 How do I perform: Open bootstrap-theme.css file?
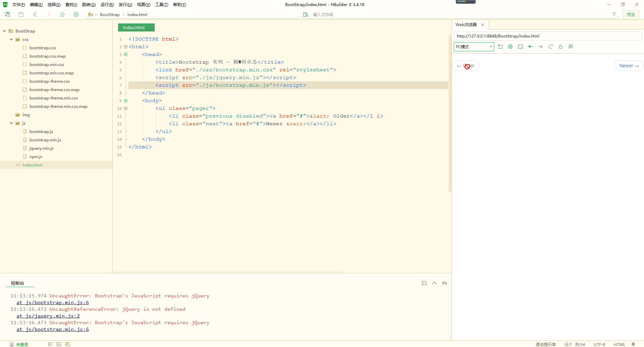pyautogui.click(x=49, y=81)
